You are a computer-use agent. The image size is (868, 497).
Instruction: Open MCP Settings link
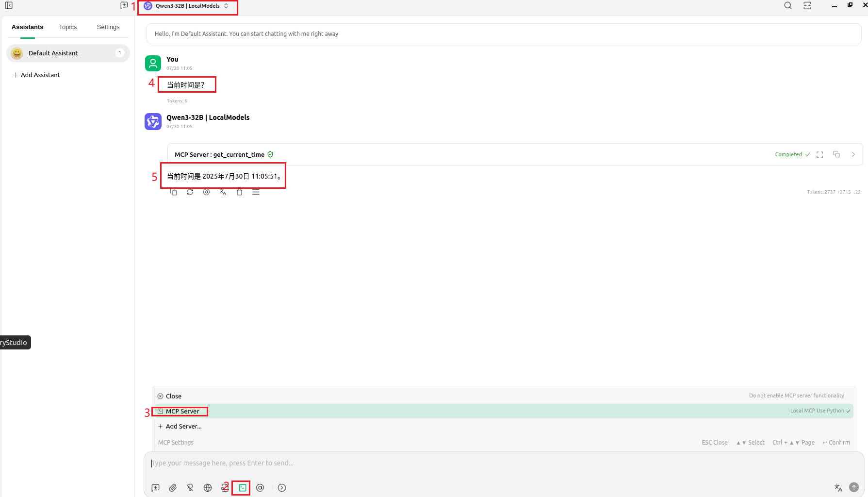coord(176,443)
